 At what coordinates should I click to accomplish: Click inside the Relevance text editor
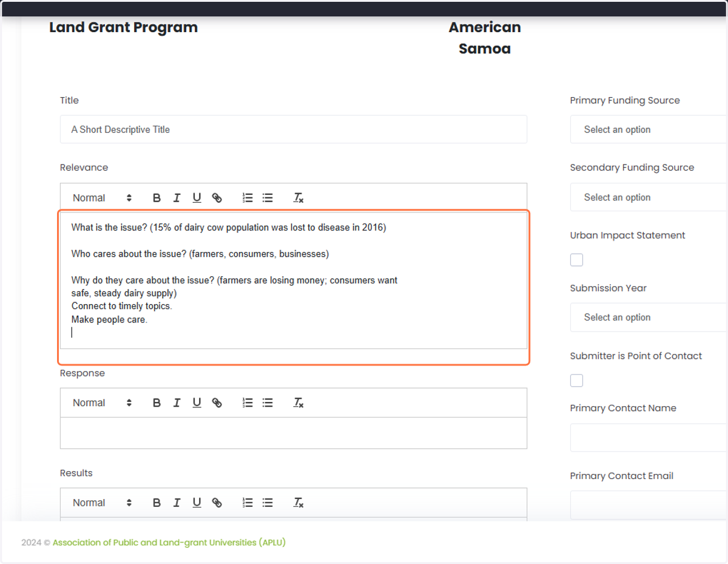[294, 280]
